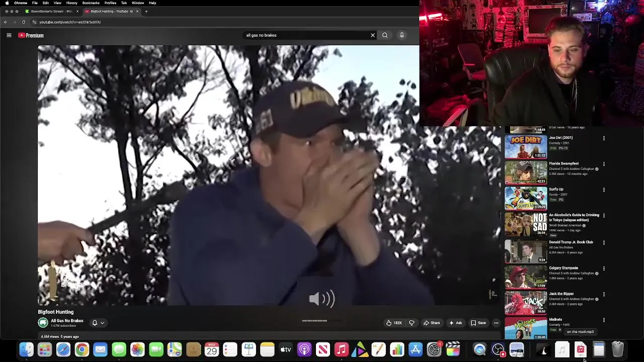Clear the YouTube search box text
The image size is (644, 362).
373,35
